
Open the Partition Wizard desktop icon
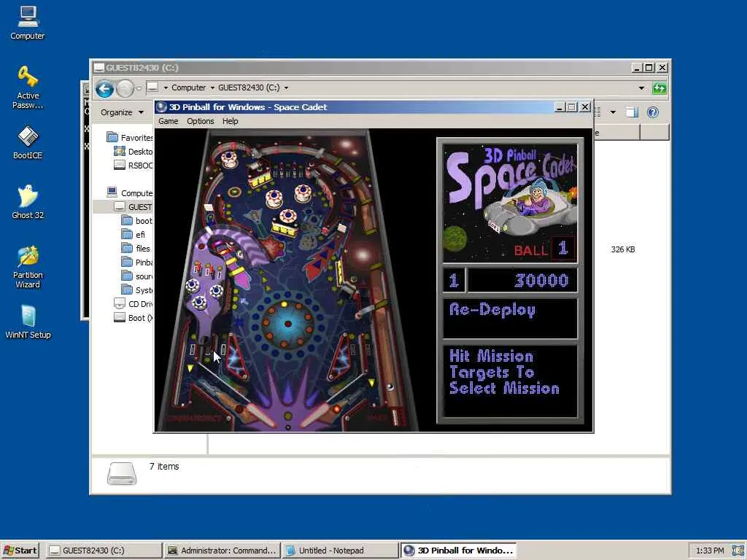click(x=28, y=267)
